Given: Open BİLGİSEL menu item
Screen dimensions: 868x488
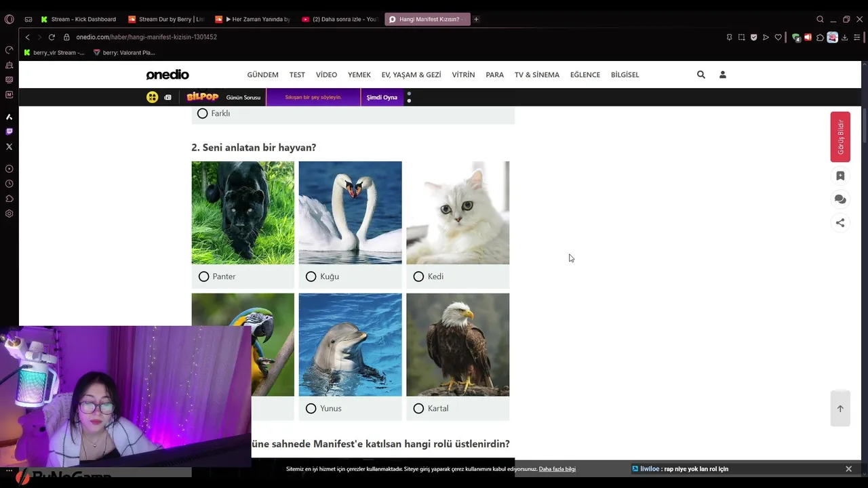Looking at the screenshot, I should coord(625,75).
